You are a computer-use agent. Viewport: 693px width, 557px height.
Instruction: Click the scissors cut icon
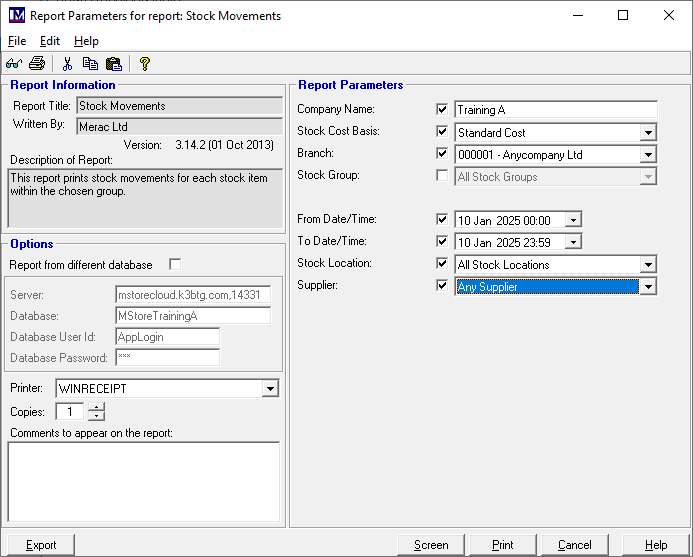67,64
